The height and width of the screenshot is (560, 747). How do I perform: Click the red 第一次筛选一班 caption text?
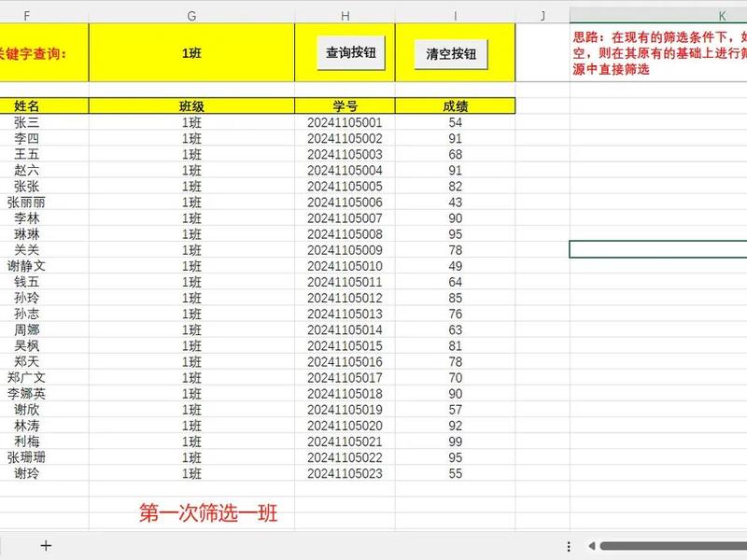click(x=208, y=513)
